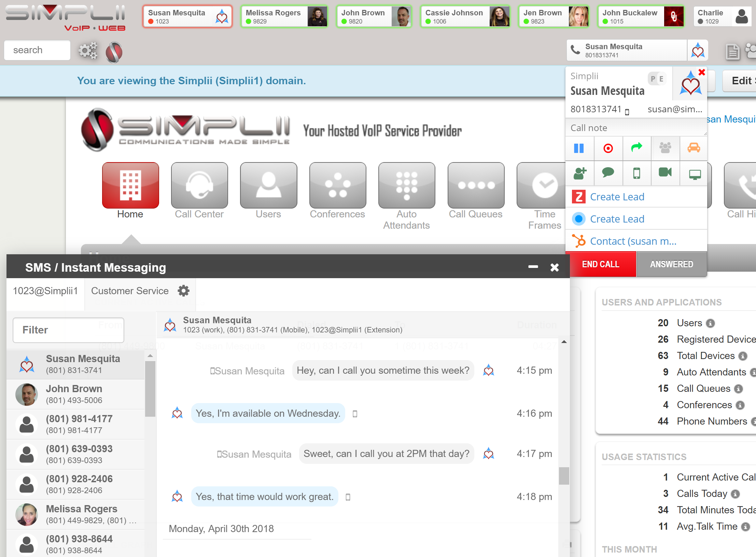Click the red record call icon
Image resolution: width=756 pixels, height=557 pixels.
[x=608, y=148]
